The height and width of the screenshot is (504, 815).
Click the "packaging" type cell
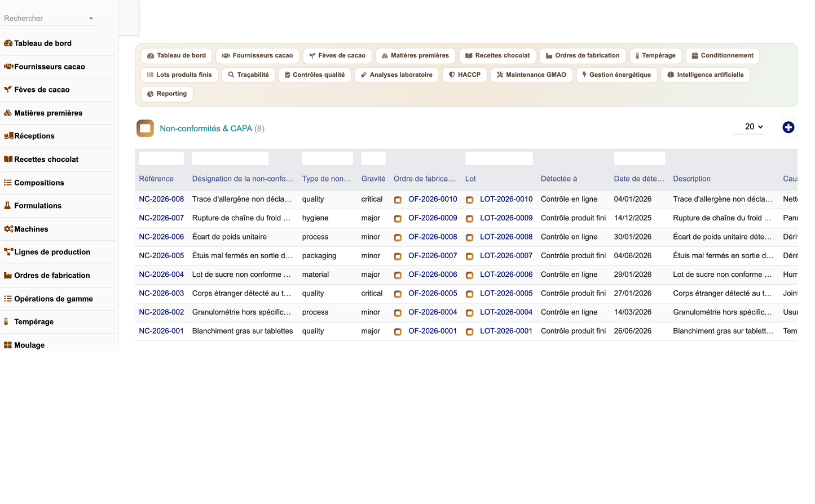tap(319, 255)
